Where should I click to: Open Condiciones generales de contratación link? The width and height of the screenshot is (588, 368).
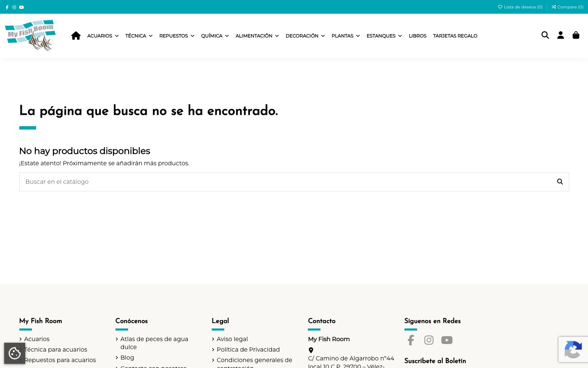point(255,363)
